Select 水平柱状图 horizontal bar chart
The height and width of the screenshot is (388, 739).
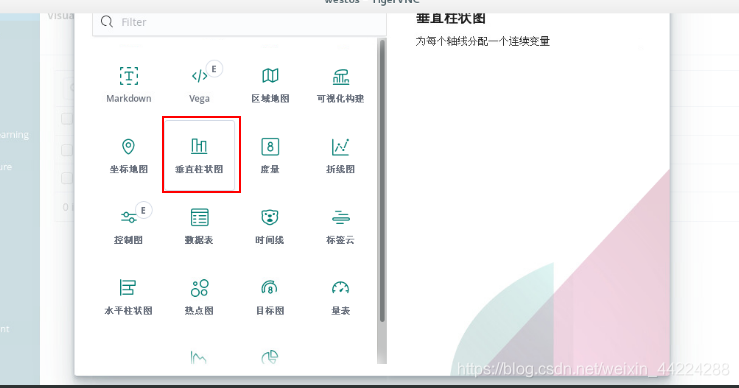(129, 297)
